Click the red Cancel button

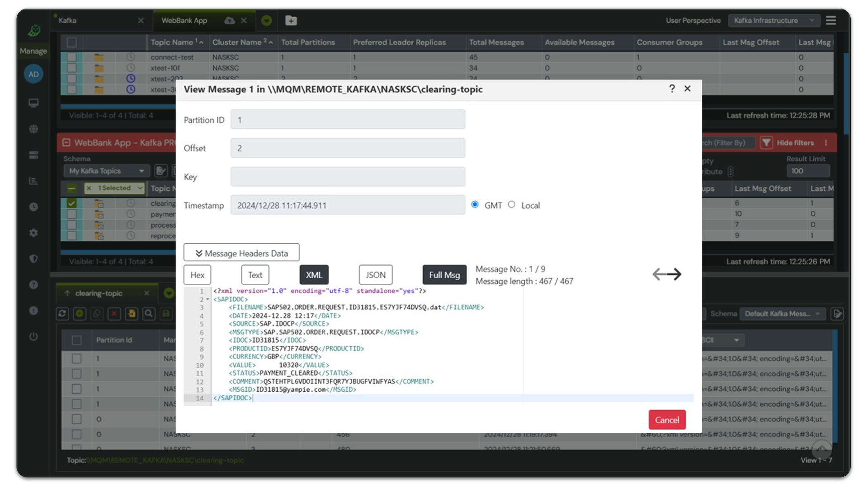[667, 420]
